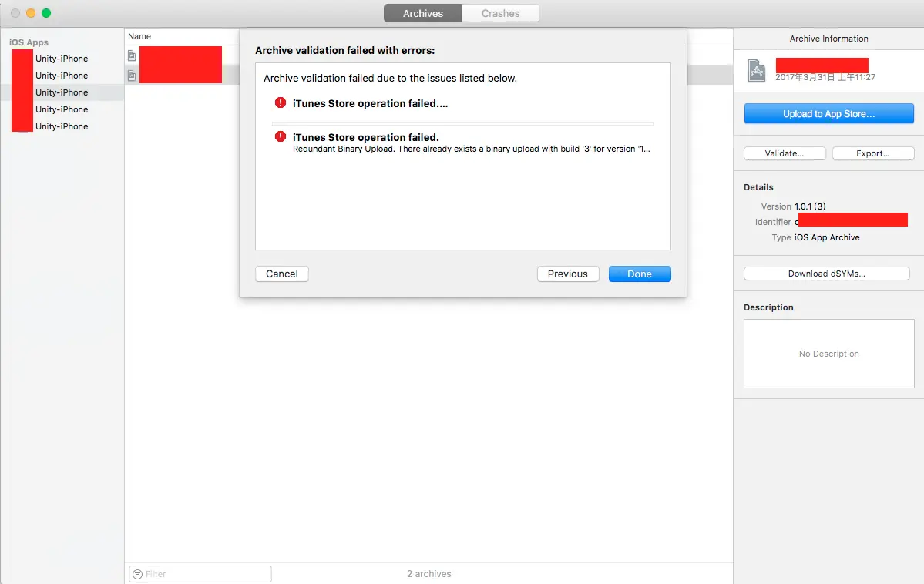Click the green zoom window button

pyautogui.click(x=46, y=13)
